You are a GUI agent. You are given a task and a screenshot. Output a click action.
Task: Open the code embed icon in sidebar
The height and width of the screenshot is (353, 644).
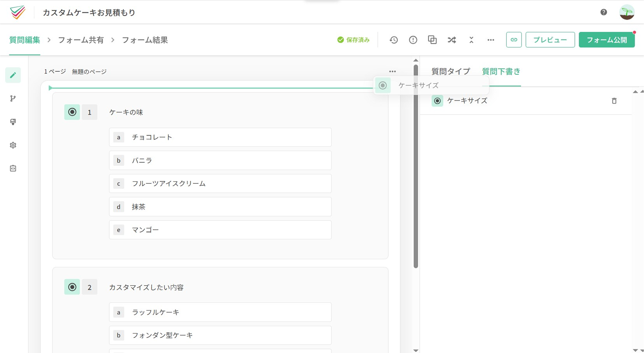pos(13,169)
